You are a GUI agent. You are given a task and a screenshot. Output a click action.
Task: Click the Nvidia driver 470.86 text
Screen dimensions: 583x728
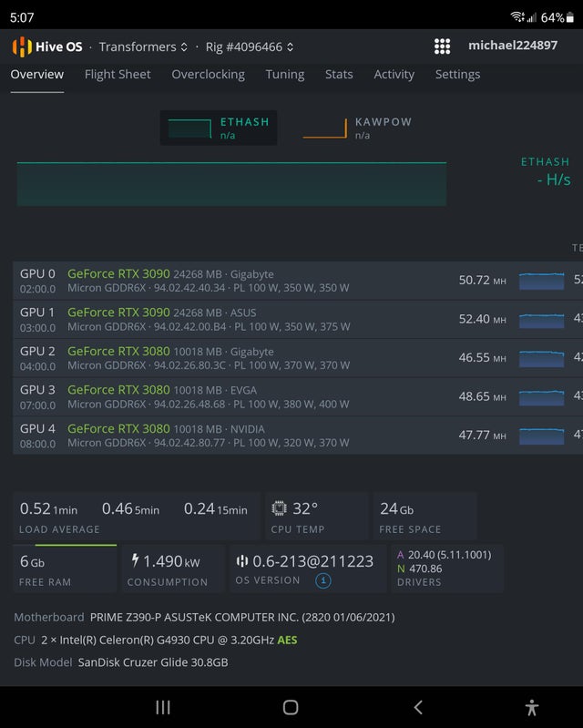click(425, 569)
